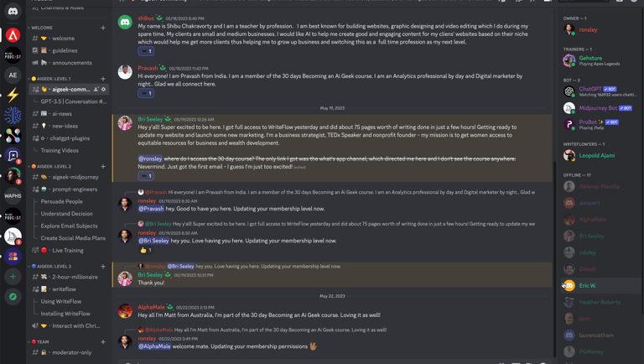Click the Midjourney Bot member entry
This screenshot has width=644, height=364.
click(597, 107)
